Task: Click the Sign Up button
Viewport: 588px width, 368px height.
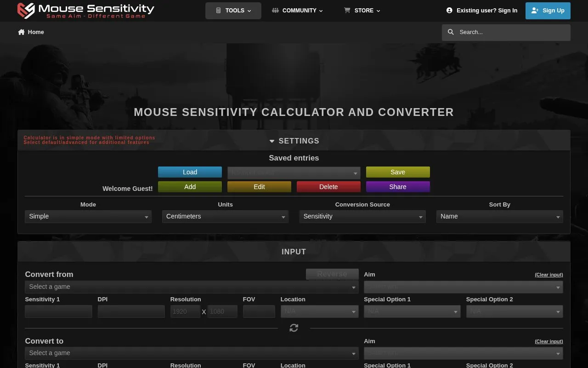Action: (548, 11)
